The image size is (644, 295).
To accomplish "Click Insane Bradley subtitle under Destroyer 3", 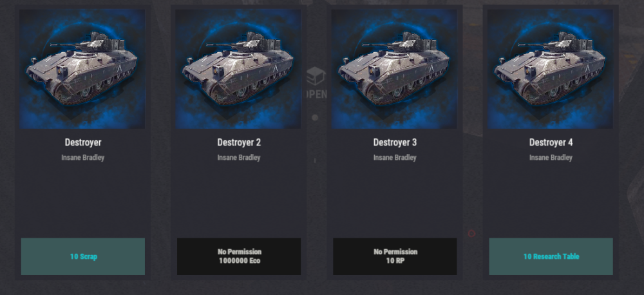I will click(x=395, y=158).
